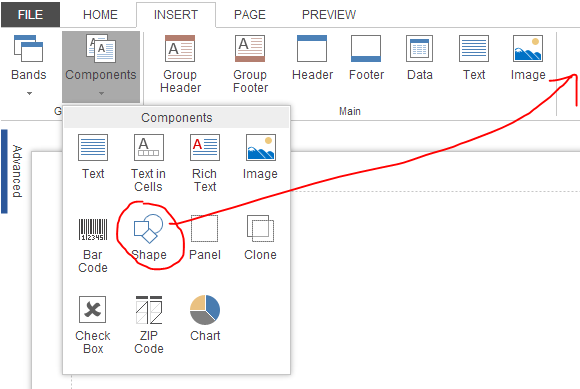Image resolution: width=580 pixels, height=389 pixels.
Task: Insert a Header band from ribbon
Action: pos(312,58)
